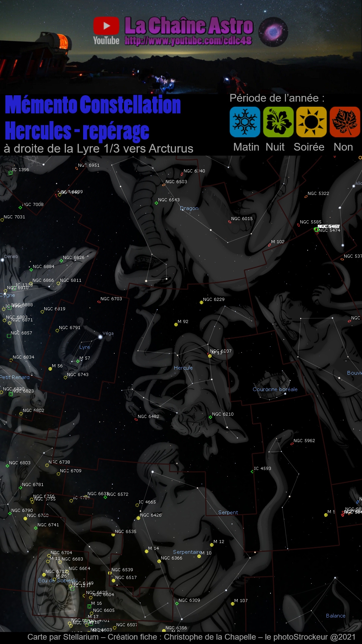Click the Lyre constellation label
The height and width of the screenshot is (644, 362).
[x=85, y=347]
